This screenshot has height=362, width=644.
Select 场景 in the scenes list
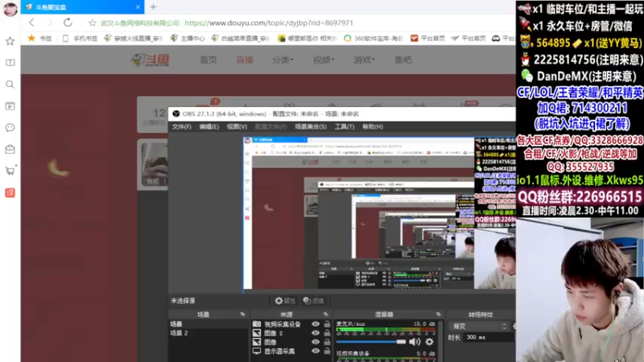(208, 324)
